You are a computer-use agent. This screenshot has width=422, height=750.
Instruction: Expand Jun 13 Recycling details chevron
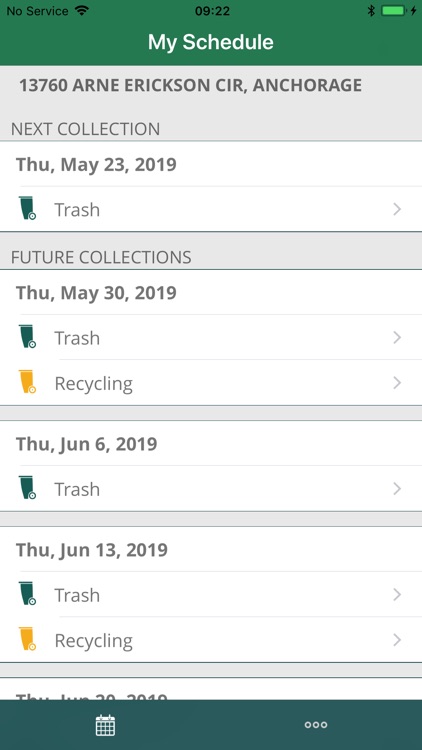click(397, 640)
